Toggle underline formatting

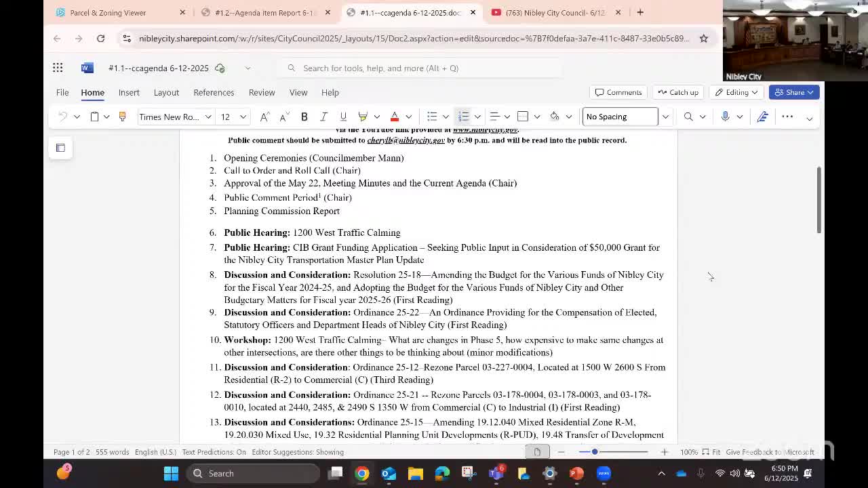pyautogui.click(x=343, y=117)
